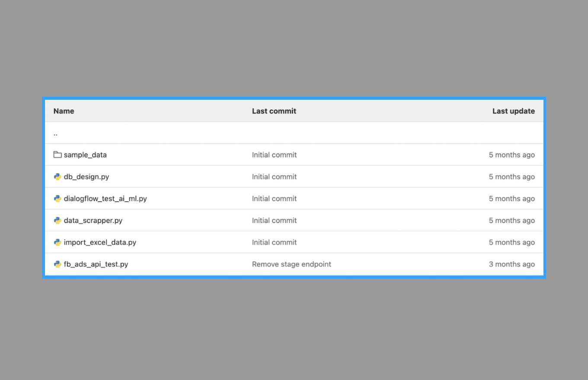
Task: Open the Remove stage endpoint commit
Action: 291,264
